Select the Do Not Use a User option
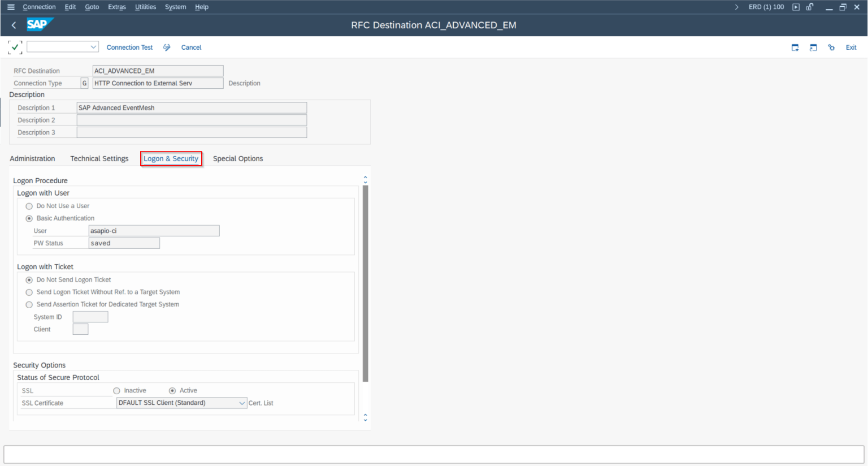Image resolution: width=868 pixels, height=466 pixels. tap(29, 206)
